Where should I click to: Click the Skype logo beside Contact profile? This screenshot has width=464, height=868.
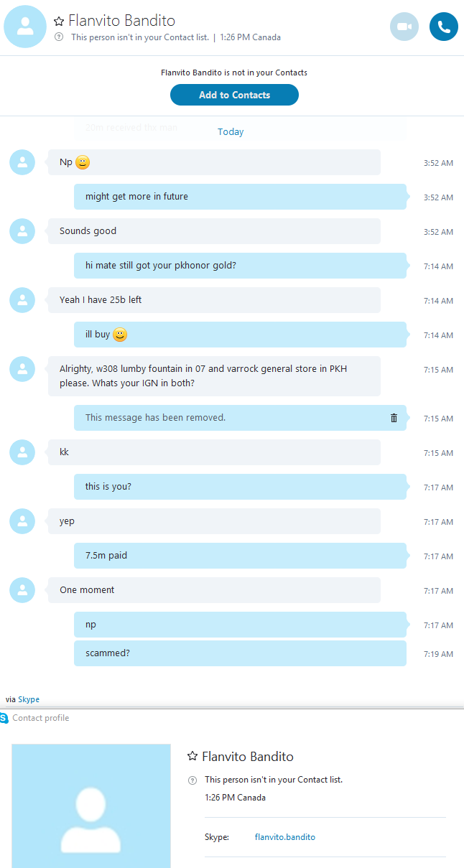pyautogui.click(x=4, y=718)
